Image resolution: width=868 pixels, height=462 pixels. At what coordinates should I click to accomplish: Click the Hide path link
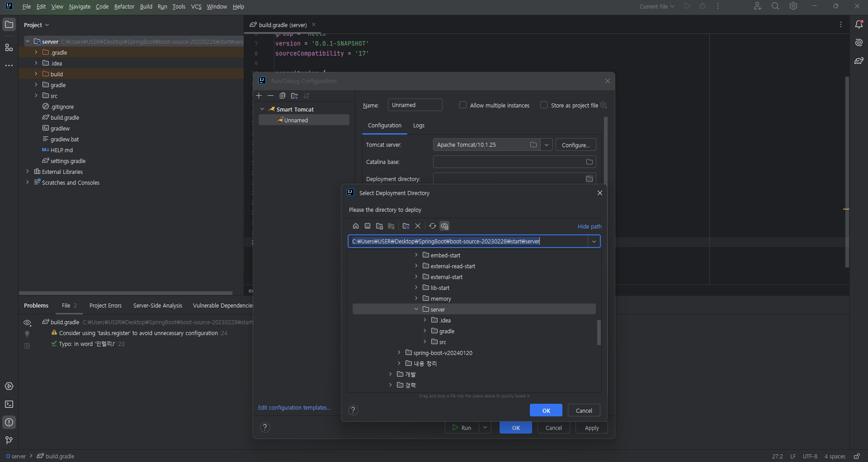click(x=590, y=227)
